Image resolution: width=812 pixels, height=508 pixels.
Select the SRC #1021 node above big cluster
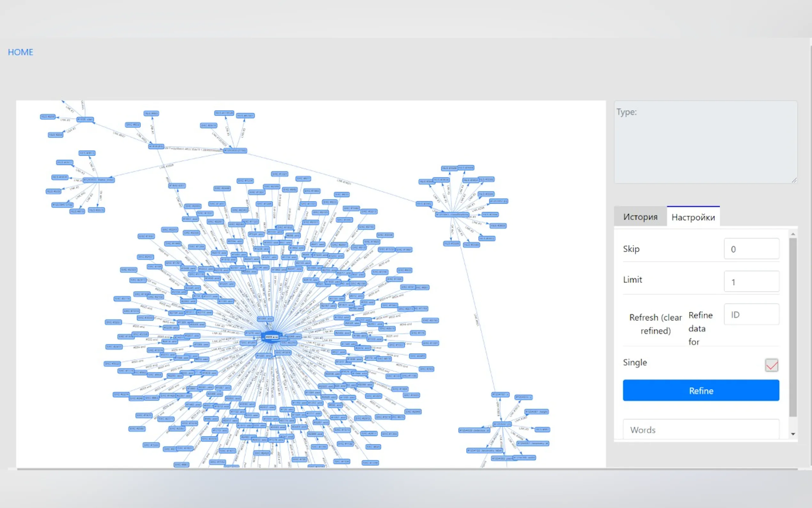tap(279, 174)
